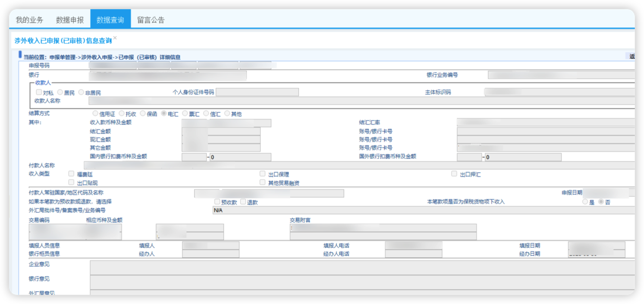Select 否 for 保税货物项下收入
Screen dimensions: 644x304
point(601,202)
